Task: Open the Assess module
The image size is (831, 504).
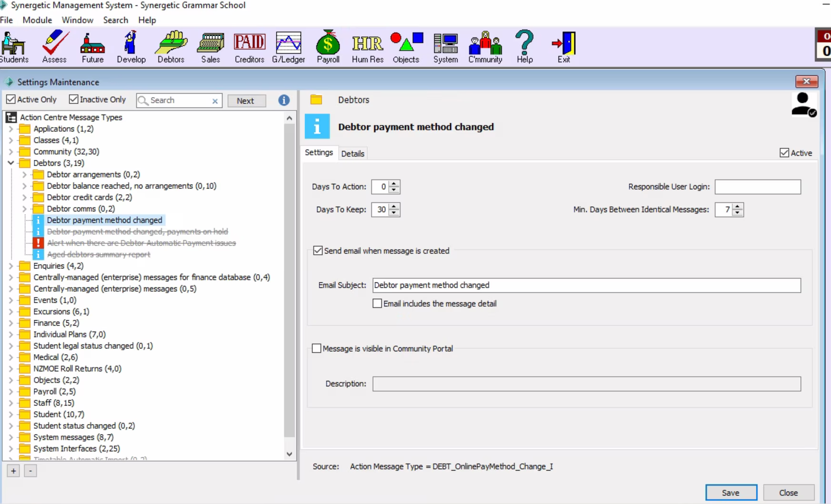Action: [54, 47]
